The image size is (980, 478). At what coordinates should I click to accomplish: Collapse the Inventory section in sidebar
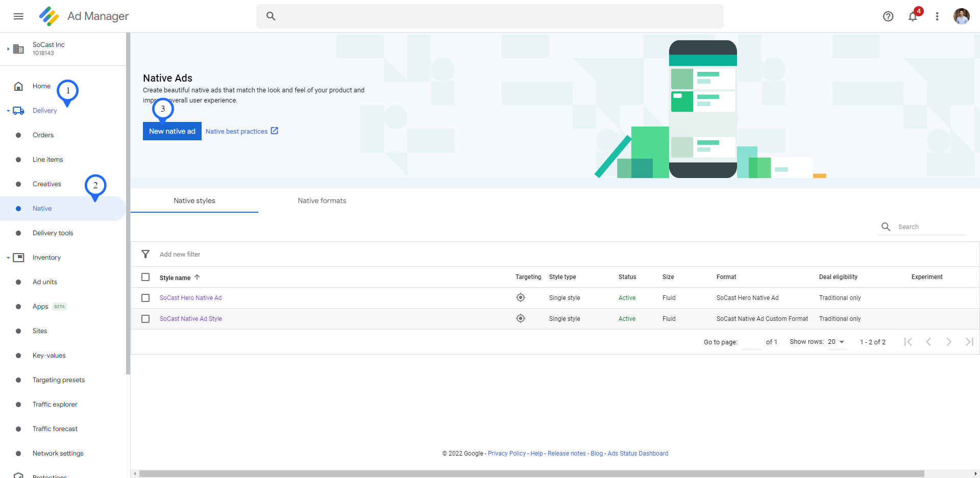tap(8, 258)
